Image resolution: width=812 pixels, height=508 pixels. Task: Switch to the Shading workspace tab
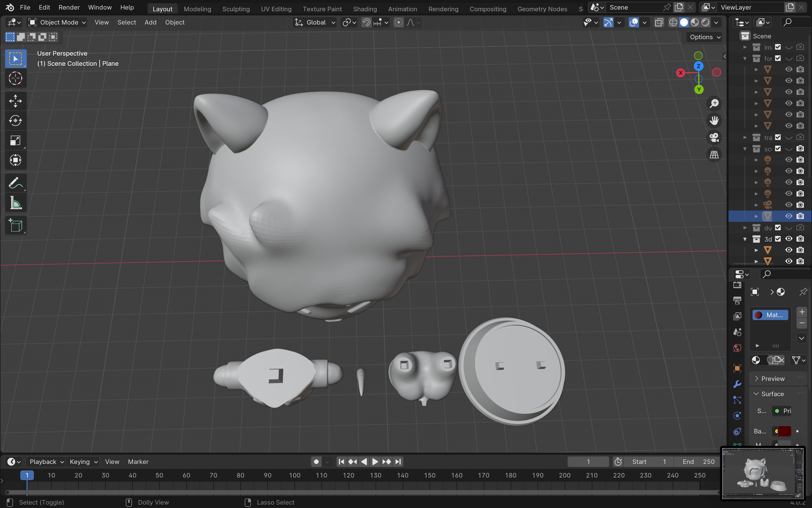[365, 9]
